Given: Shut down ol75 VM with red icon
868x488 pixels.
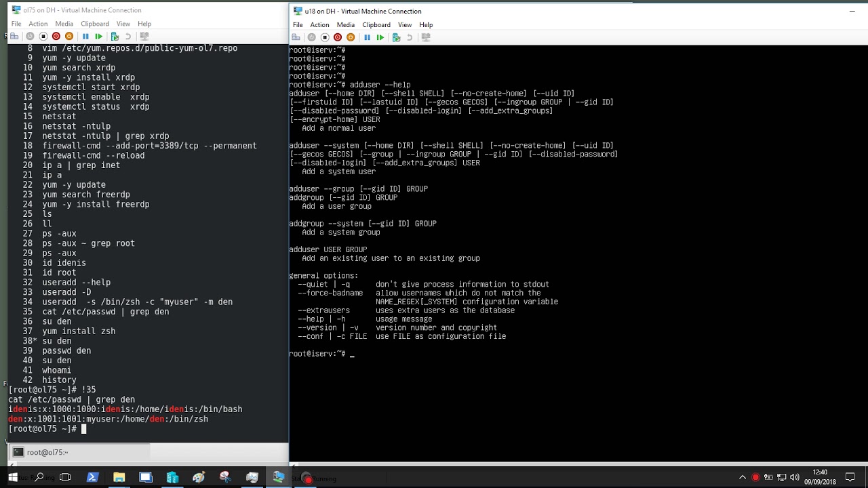Looking at the screenshot, I should pos(56,36).
